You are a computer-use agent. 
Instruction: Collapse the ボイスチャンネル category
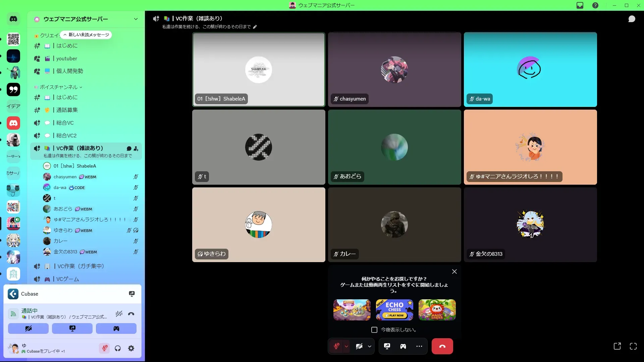59,87
